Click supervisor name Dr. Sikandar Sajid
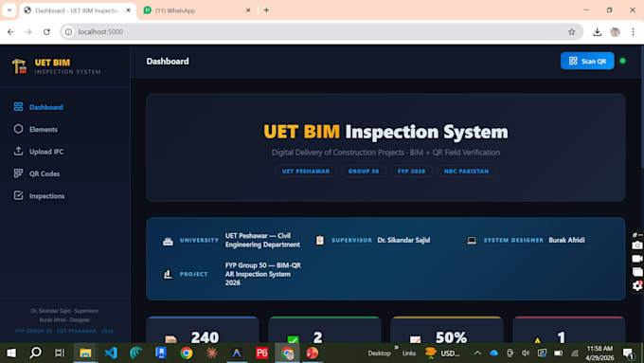The image size is (644, 363). [x=403, y=240]
